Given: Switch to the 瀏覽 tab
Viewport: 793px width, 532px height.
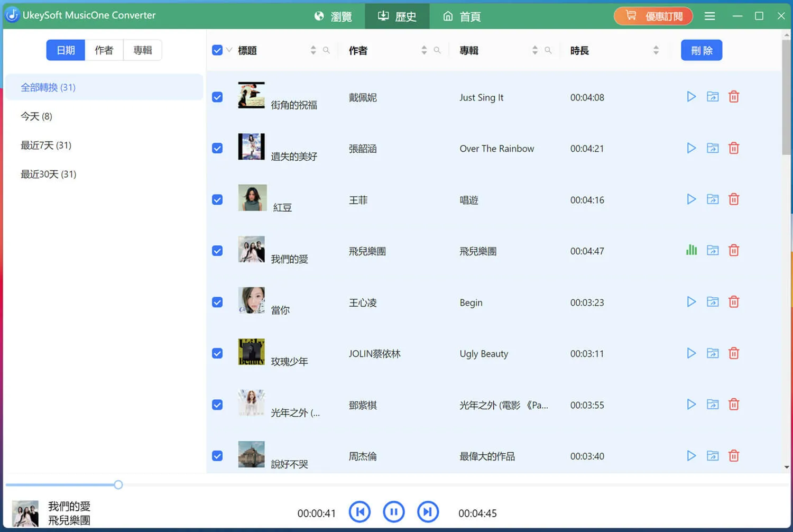Looking at the screenshot, I should 333,16.
